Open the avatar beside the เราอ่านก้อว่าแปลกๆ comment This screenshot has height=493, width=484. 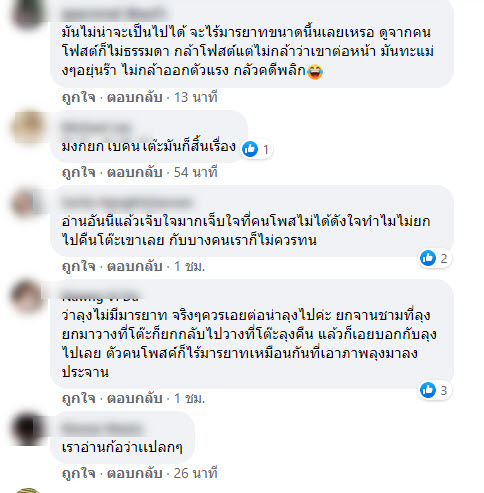tap(28, 428)
